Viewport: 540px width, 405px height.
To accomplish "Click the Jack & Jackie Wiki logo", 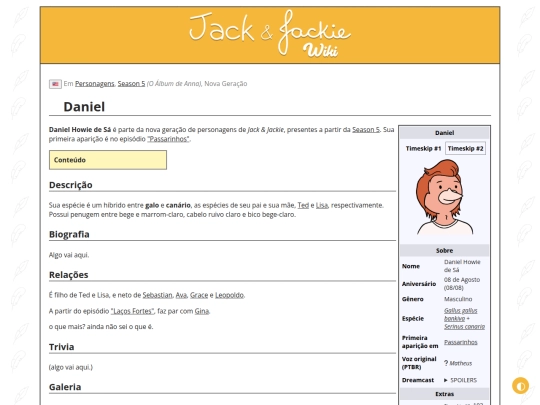I will pyautogui.click(x=270, y=34).
